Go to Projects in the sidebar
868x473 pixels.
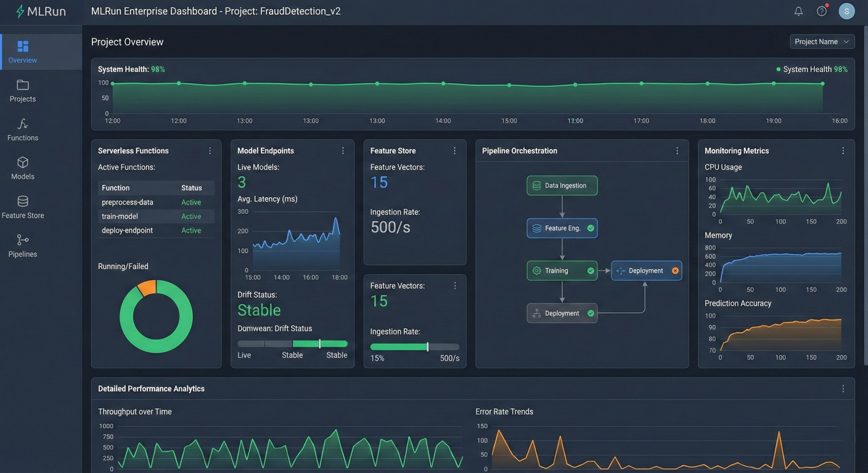[x=23, y=91]
